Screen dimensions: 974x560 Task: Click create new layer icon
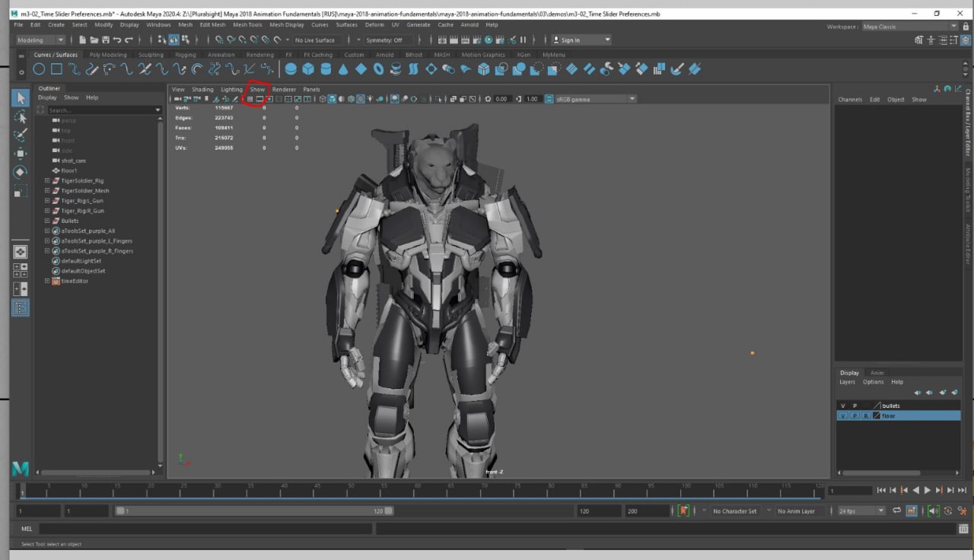943,393
